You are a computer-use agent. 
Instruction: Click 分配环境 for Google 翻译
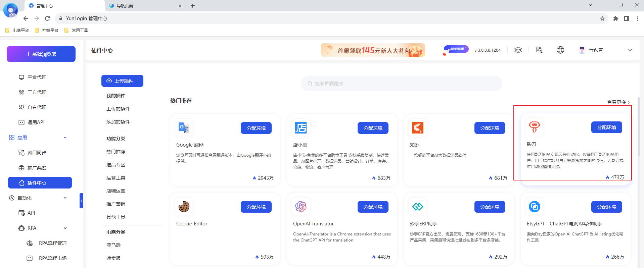[x=256, y=128]
